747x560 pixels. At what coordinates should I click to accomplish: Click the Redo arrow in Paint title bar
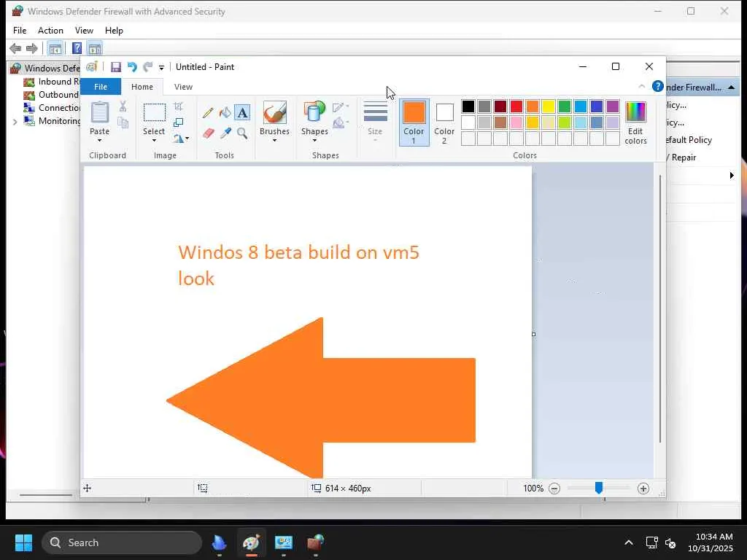(x=148, y=67)
